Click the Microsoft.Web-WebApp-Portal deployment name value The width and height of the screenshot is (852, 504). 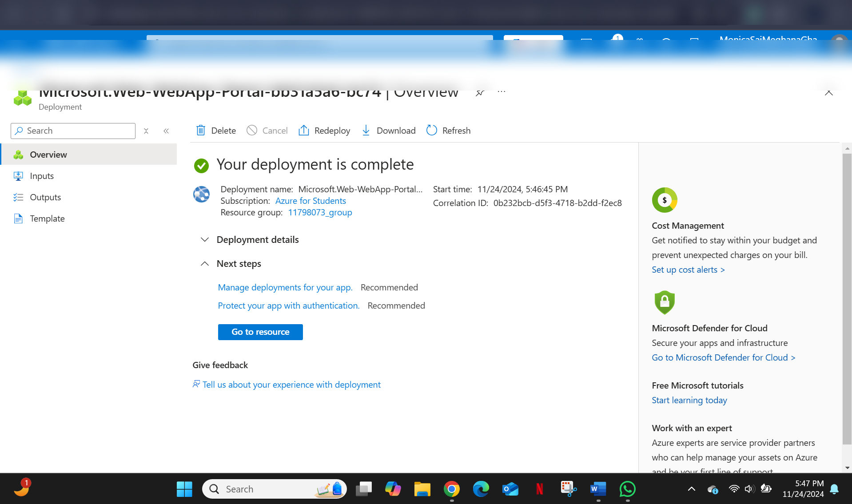360,189
